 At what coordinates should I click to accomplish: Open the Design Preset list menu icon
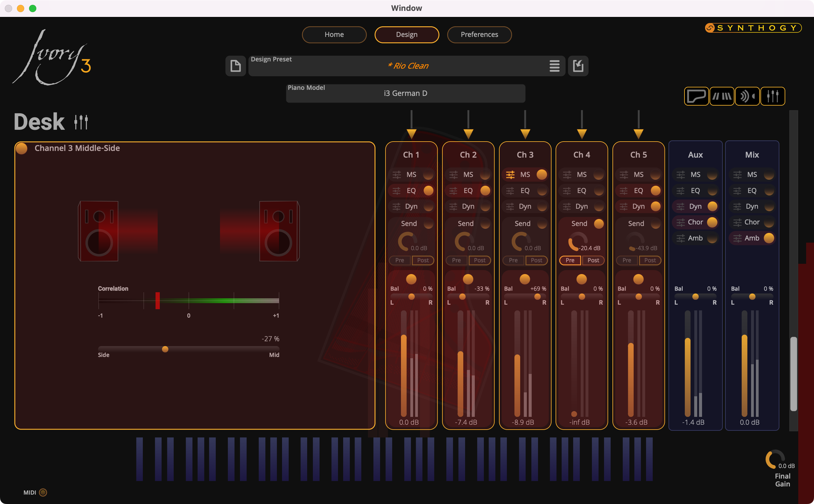554,66
